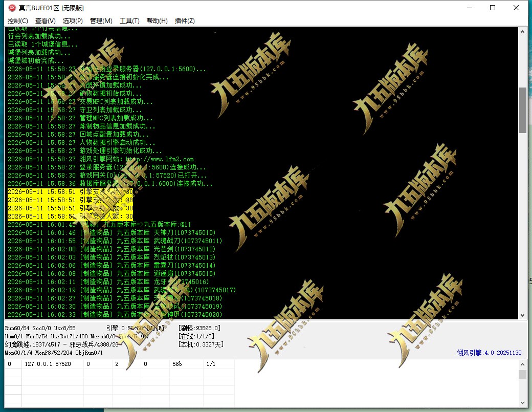Click log line 九五版本库:@11
532x412 pixels.
pos(99,225)
